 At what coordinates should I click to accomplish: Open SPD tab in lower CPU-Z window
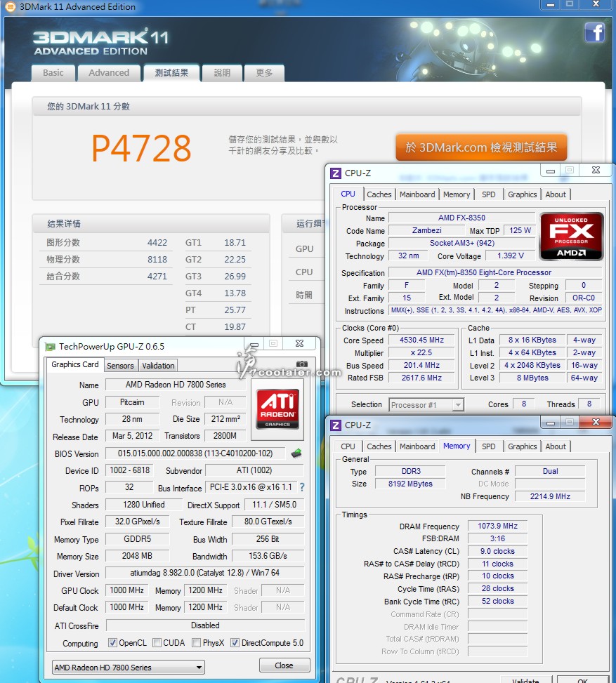(489, 446)
